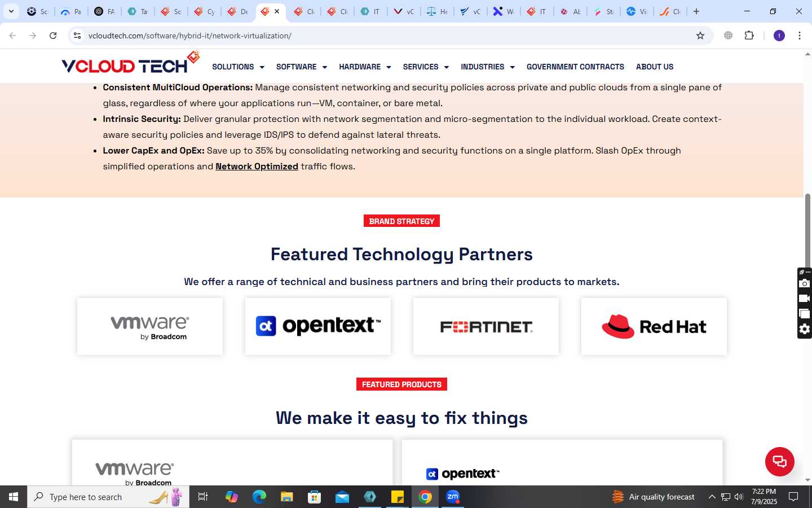The width and height of the screenshot is (812, 508).
Task: Open Microsoft Store from taskbar
Action: (x=314, y=497)
